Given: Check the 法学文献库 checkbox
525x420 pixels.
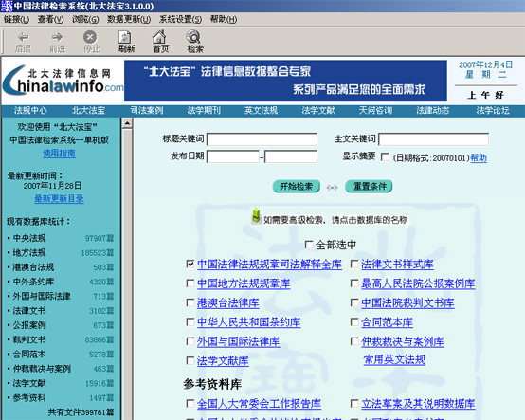Looking at the screenshot, I should click(190, 360).
